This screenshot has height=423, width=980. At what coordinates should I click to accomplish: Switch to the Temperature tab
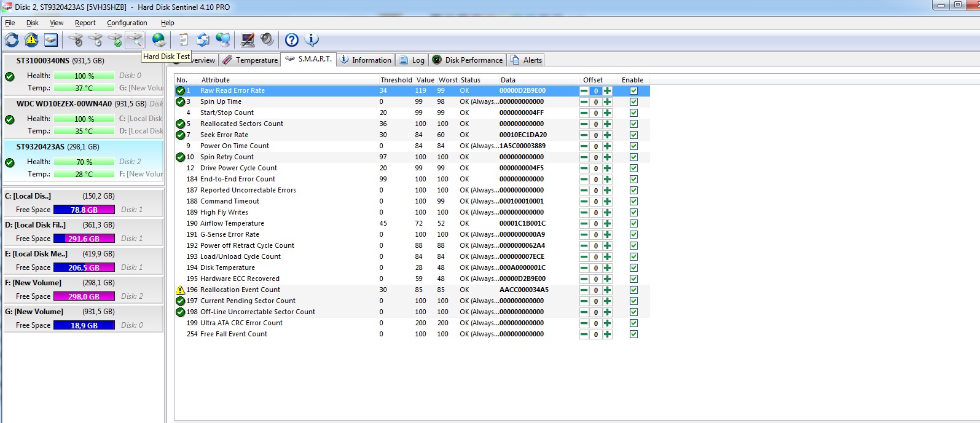pos(250,60)
